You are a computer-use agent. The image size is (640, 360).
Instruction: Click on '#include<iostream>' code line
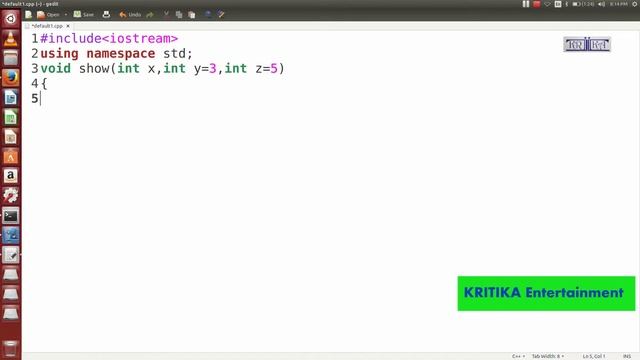point(109,38)
